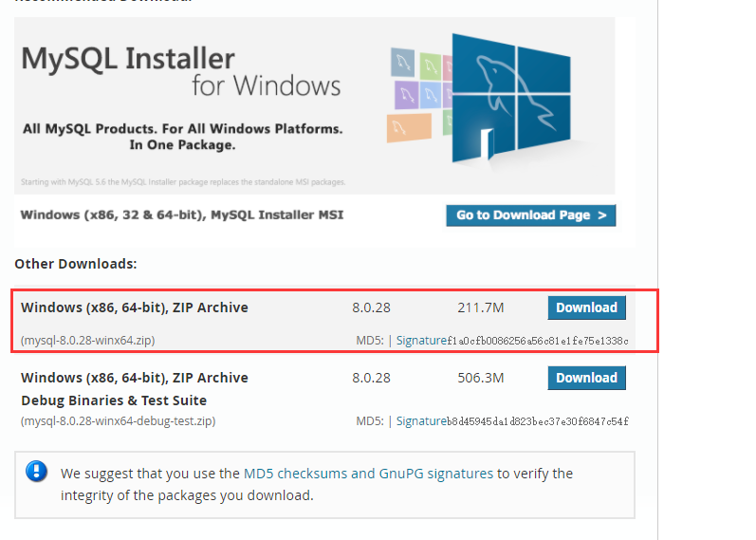Download the 211.7M Windows ZIP Archive
This screenshot has height=540, width=756.
[587, 307]
